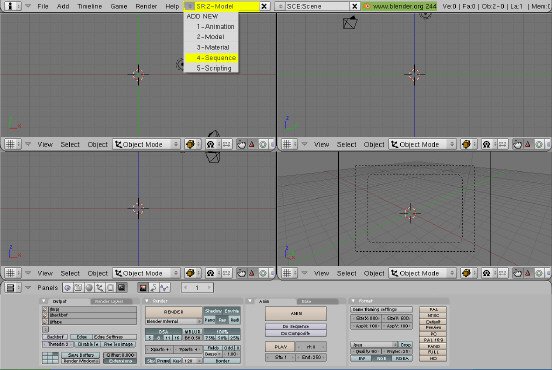The image size is (552, 370).
Task: Open bottom-left viewport Object Mode dropdown
Action: tap(146, 273)
